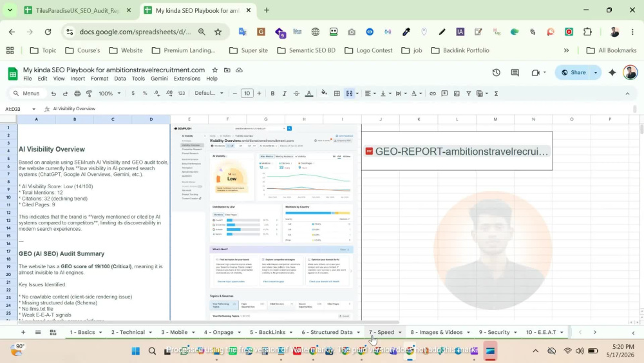644x363 pixels.
Task: Open the horizontal align dropdown
Action: pos(370,93)
